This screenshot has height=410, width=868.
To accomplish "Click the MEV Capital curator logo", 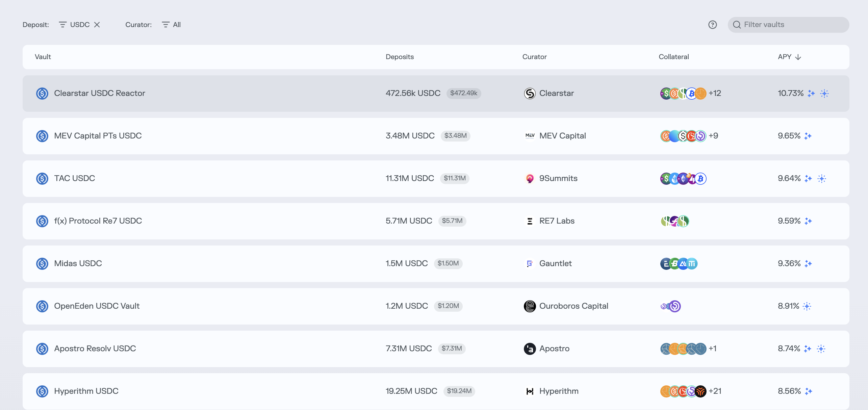I will (x=530, y=136).
